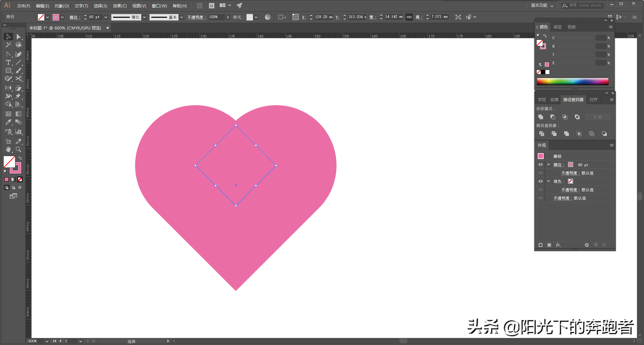Select the Rectangle tool
The width and height of the screenshot is (644, 345).
tap(8, 71)
